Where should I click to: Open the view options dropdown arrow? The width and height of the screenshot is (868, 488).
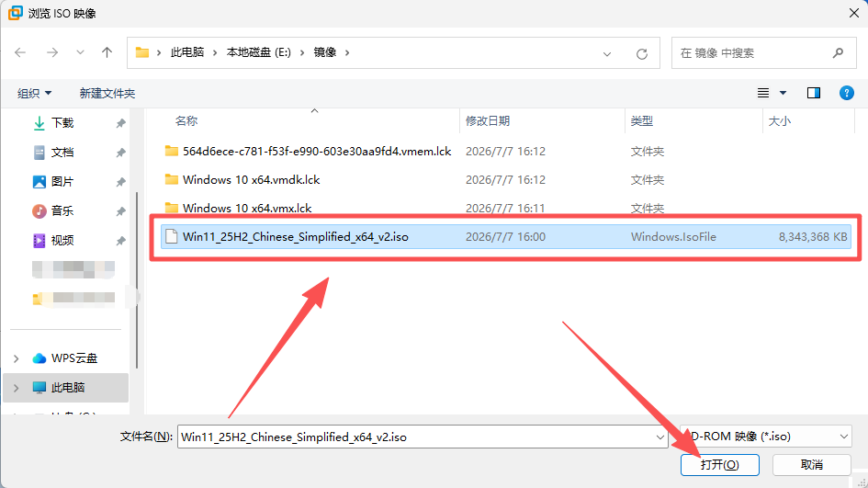[x=783, y=93]
